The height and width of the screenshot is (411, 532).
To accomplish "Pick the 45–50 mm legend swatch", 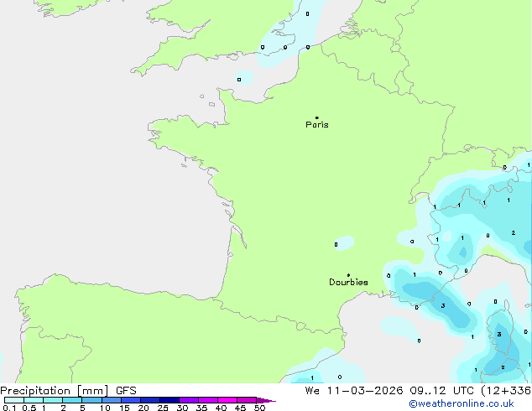I will (247, 400).
